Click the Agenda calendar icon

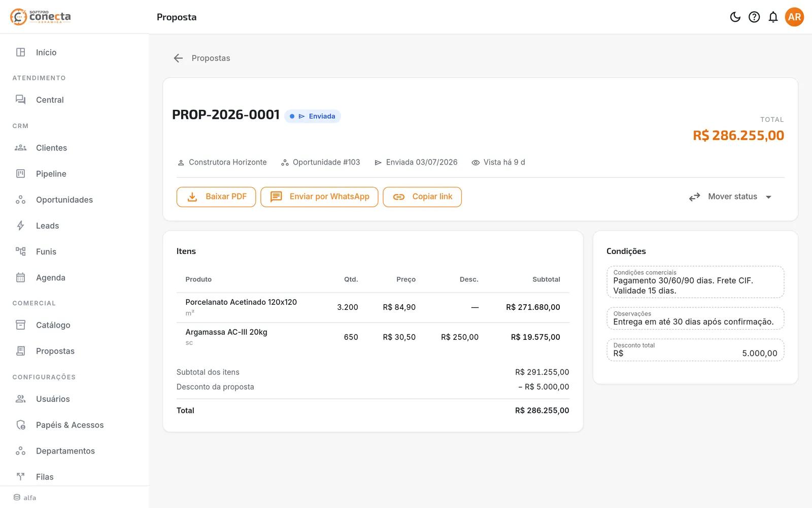(x=20, y=277)
